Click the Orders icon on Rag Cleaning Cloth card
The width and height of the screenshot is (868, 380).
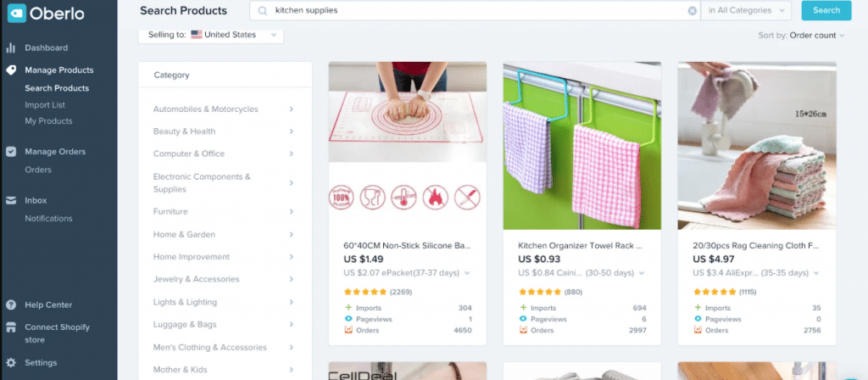coord(698,330)
